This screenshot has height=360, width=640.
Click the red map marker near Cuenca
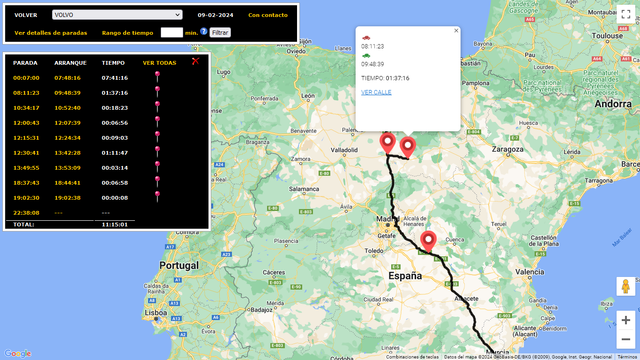tap(428, 242)
